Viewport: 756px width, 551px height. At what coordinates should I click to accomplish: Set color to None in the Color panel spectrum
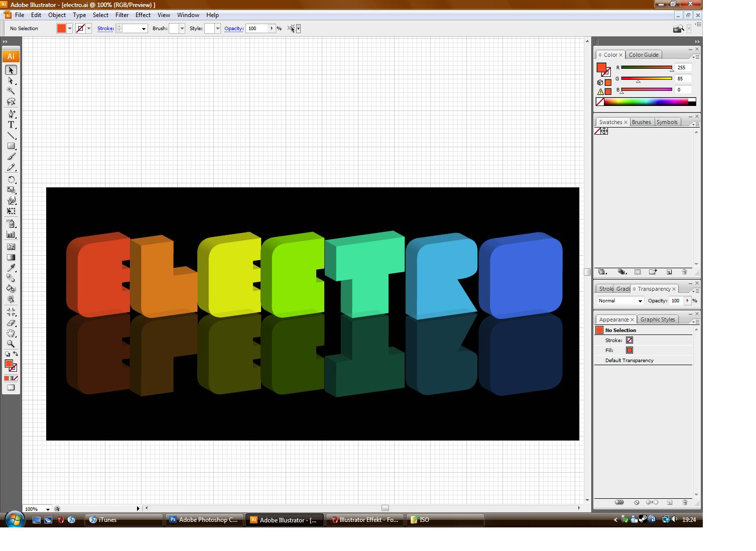pos(600,102)
